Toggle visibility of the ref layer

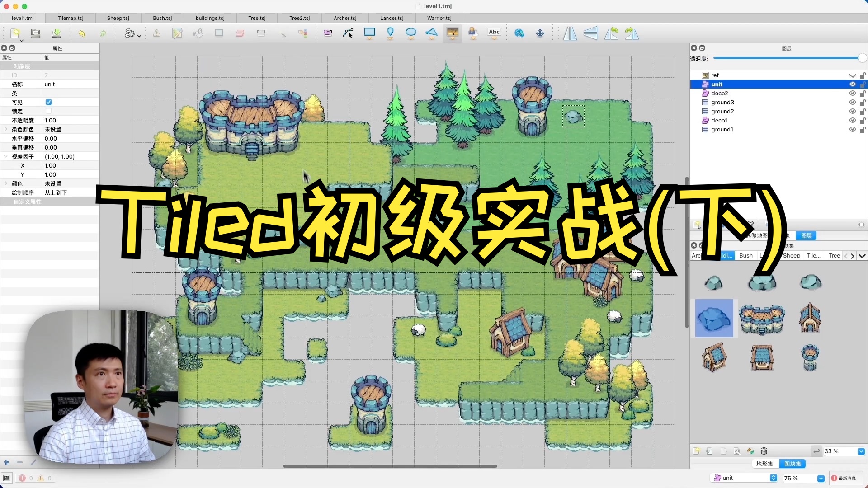tap(852, 75)
